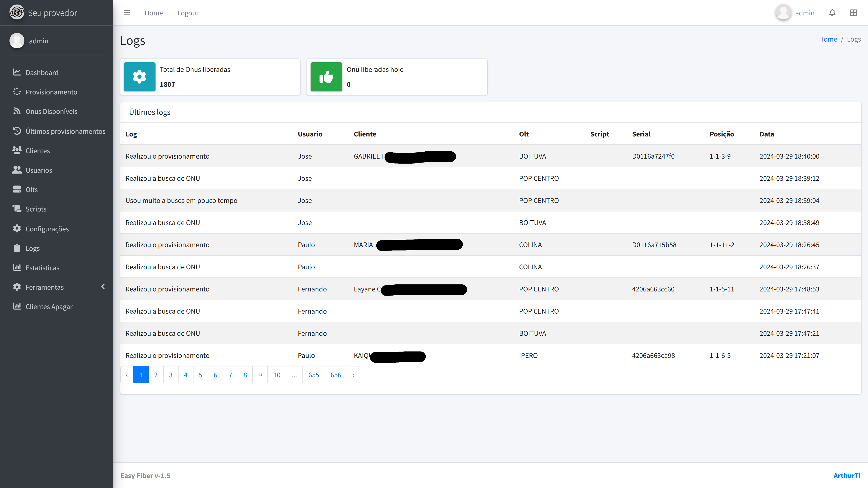Image resolution: width=868 pixels, height=488 pixels.
Task: Click the teal gear icon for total Onus
Action: click(x=139, y=77)
